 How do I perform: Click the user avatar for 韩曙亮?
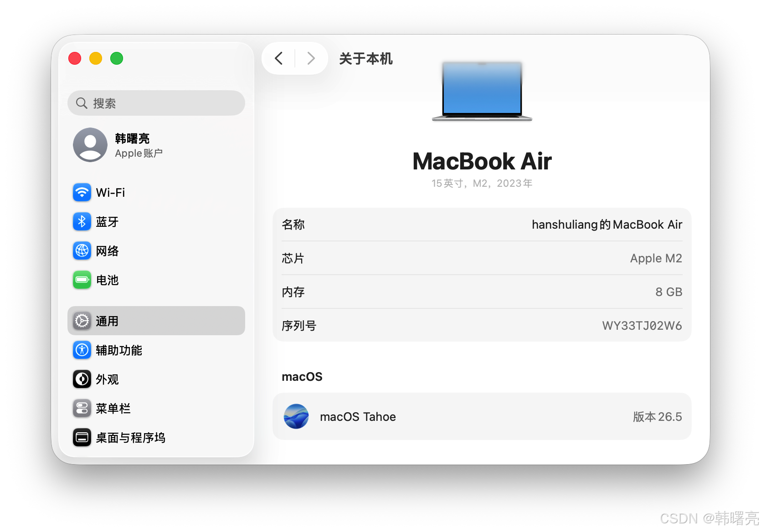pyautogui.click(x=90, y=145)
